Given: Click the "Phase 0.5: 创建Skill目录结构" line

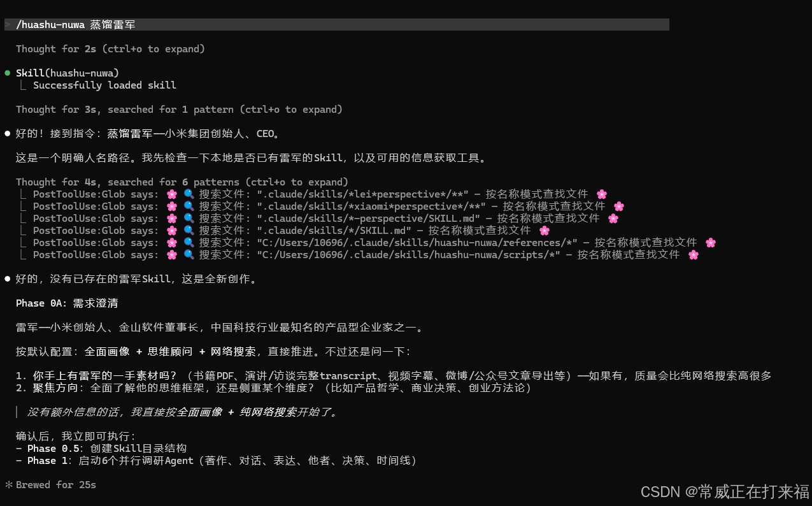Looking at the screenshot, I should (x=101, y=449).
